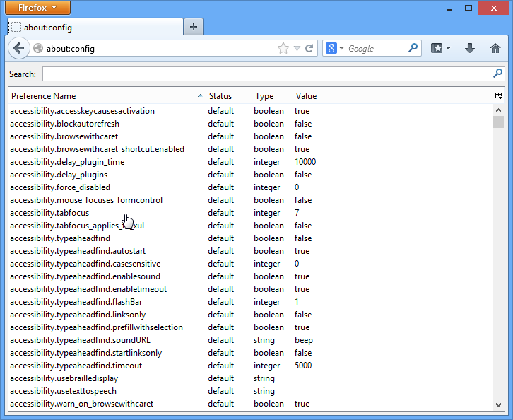Open the Downloads panel arrow
The width and height of the screenshot is (513, 420).
[470, 49]
